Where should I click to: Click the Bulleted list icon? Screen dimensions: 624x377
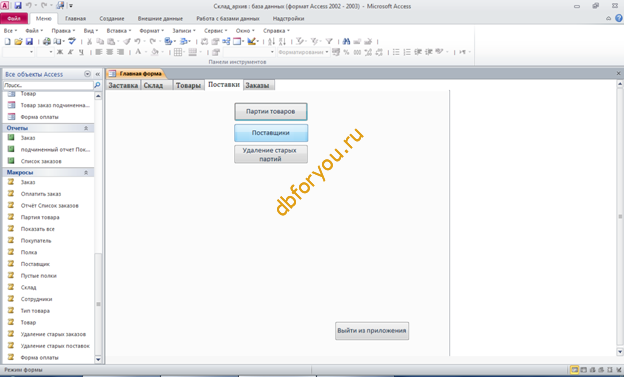pos(396,52)
